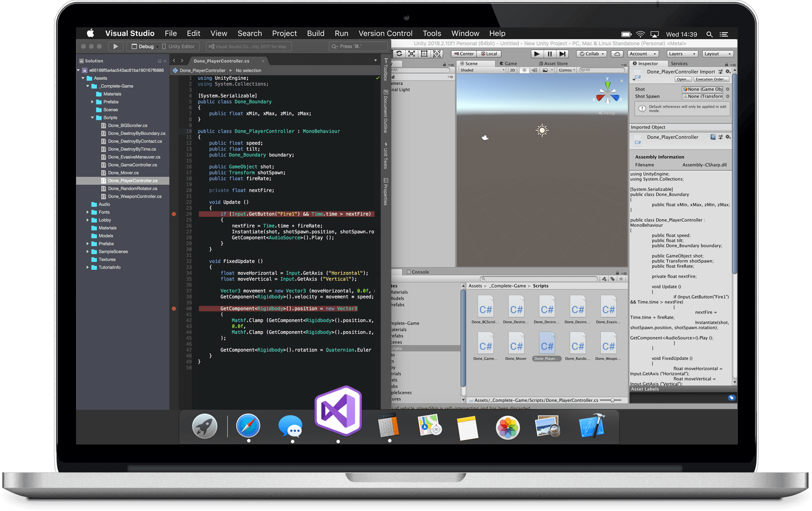Viewport: 812px width, 511px height.
Task: Open Xcode from the Dock
Action: coord(591,427)
